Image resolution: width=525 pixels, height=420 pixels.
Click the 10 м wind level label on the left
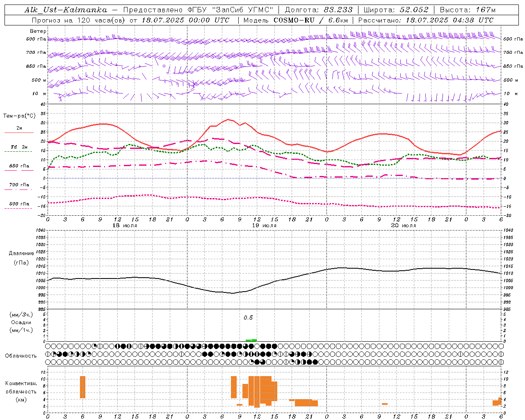[39, 94]
